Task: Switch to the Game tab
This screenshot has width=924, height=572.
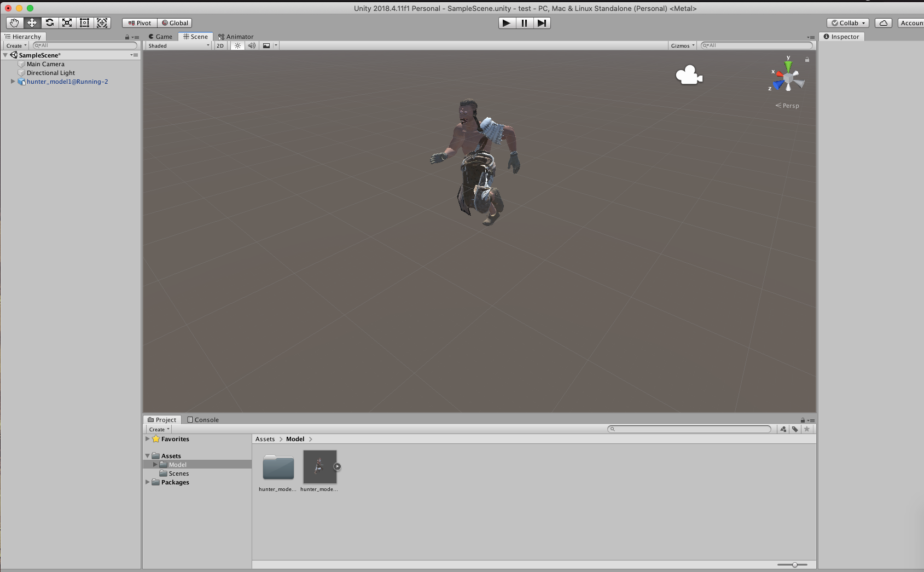Action: click(x=160, y=37)
